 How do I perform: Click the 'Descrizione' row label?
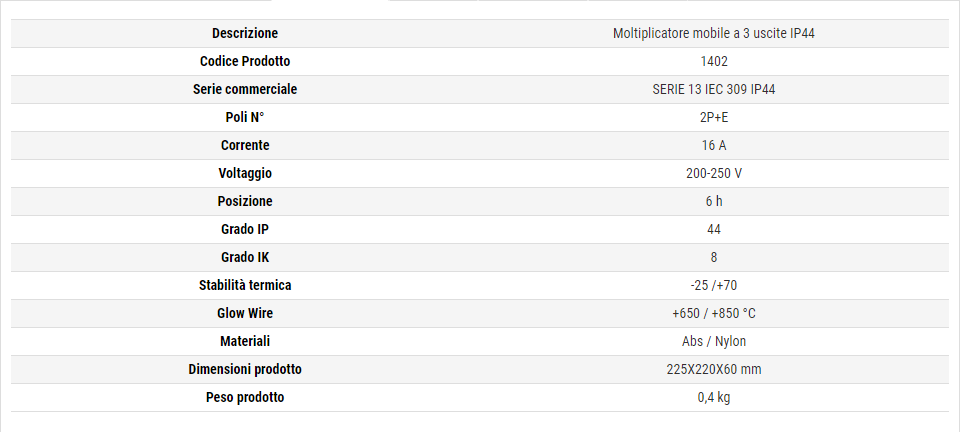click(245, 34)
